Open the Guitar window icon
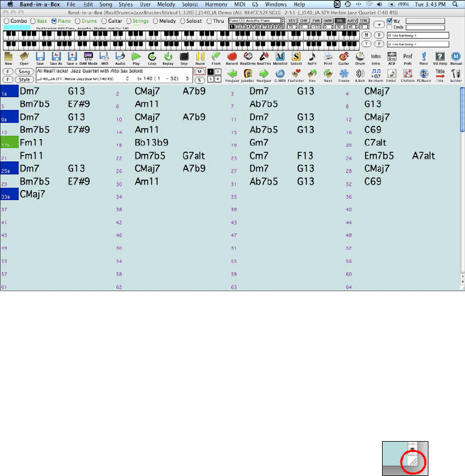Viewport: 465px width, 476px height. (x=344, y=57)
